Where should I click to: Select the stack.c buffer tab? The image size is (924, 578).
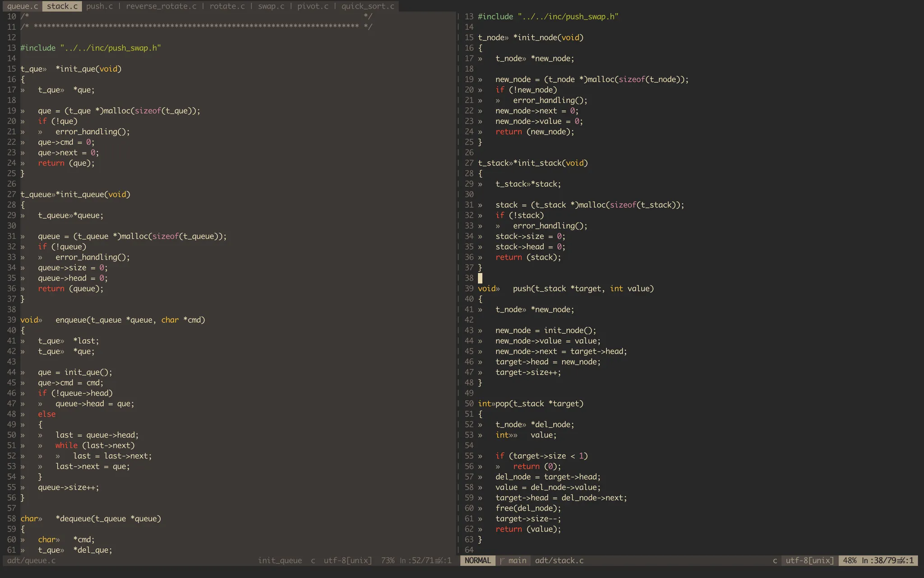pos(62,6)
